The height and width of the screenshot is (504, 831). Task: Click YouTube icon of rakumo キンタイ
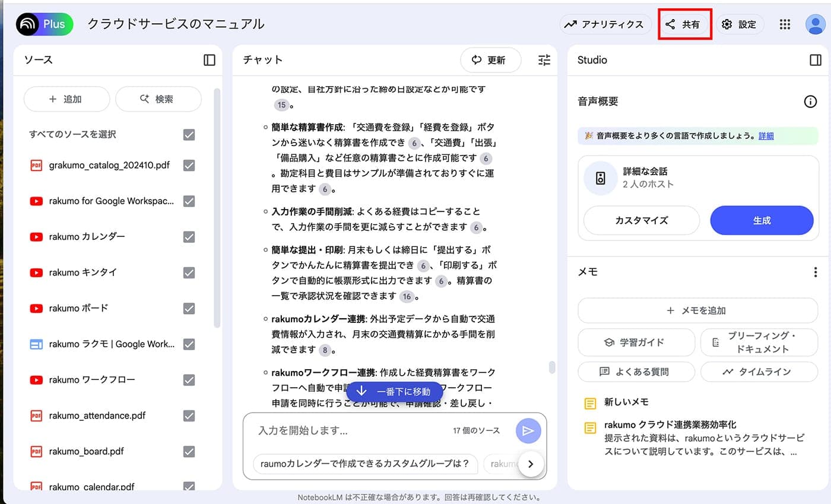36,272
